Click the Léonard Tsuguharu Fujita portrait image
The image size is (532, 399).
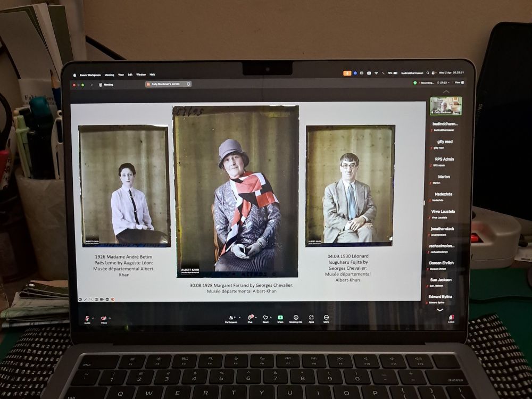coord(350,185)
